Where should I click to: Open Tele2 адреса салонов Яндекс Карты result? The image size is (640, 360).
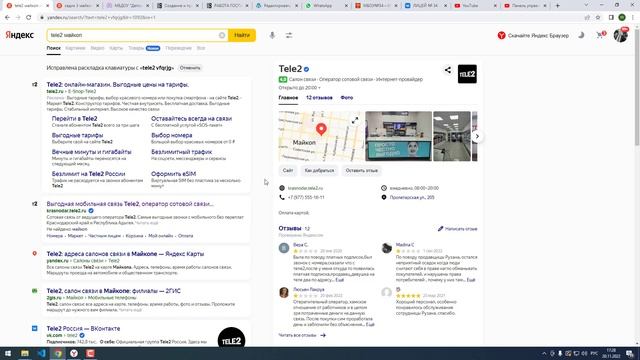[125, 254]
